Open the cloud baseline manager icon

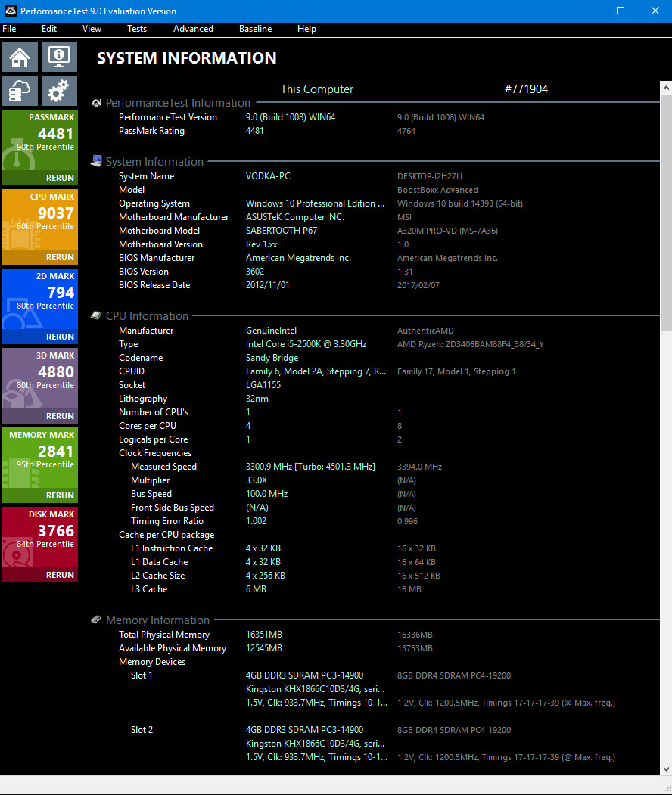tap(20, 91)
